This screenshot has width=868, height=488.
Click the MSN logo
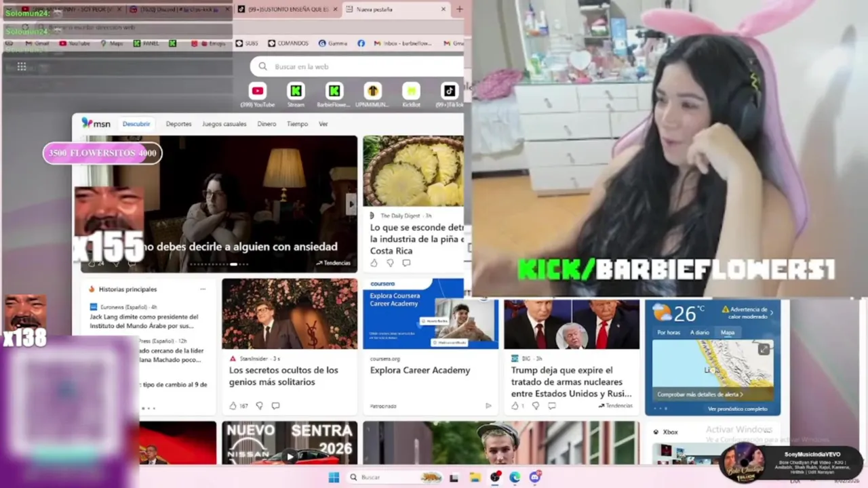(96, 123)
